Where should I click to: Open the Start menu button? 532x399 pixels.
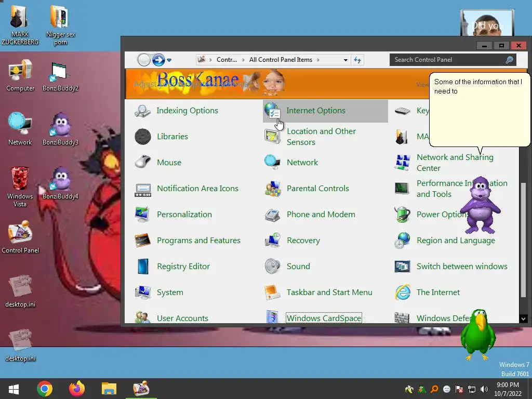[14, 389]
